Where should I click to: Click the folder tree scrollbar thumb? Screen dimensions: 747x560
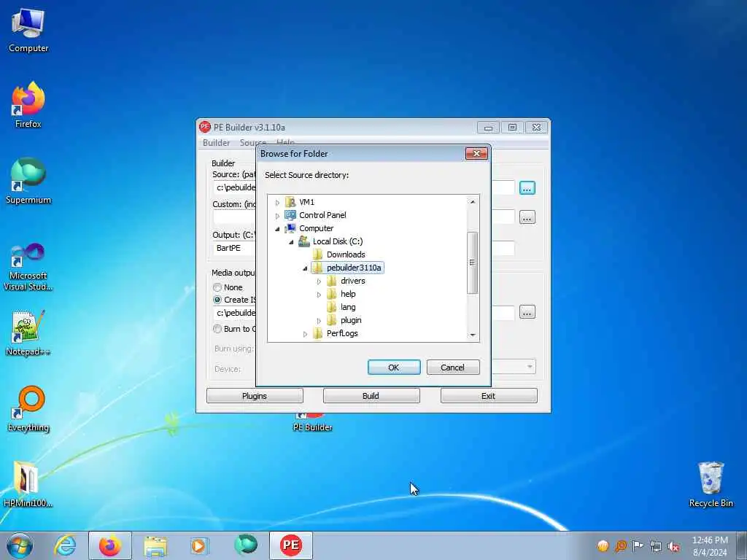point(473,262)
